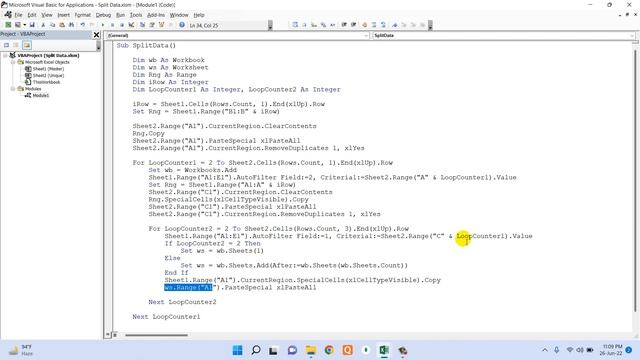Click the blue Help question mark icon
The height and width of the screenshot is (360, 640).
pyautogui.click(x=182, y=25)
